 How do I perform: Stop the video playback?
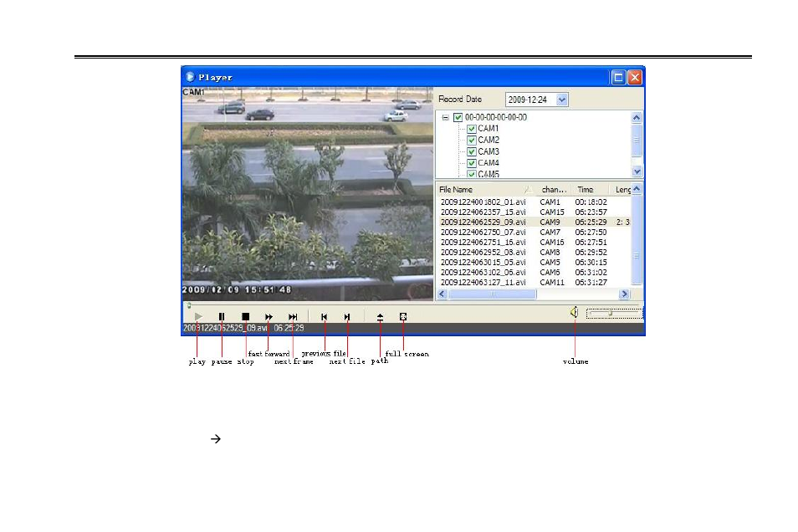(x=245, y=317)
